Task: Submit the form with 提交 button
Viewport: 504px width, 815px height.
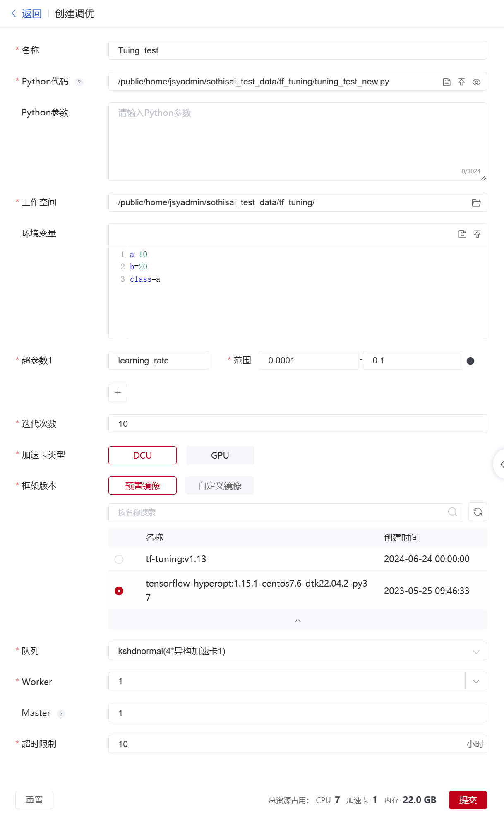Action: click(468, 800)
